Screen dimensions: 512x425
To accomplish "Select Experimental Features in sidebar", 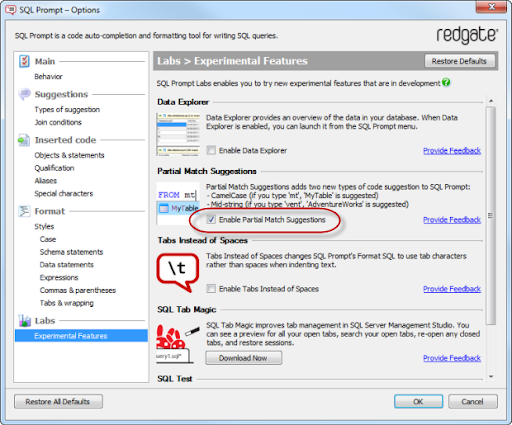I will click(81, 336).
